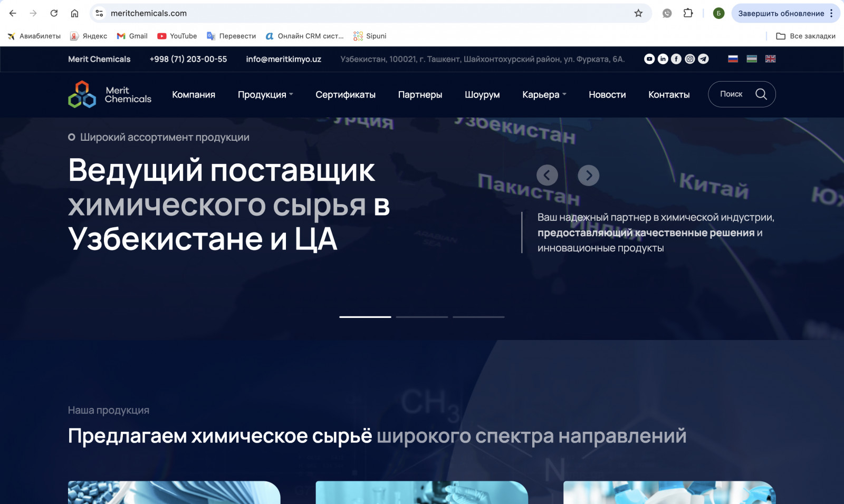Image resolution: width=844 pixels, height=504 pixels.
Task: Open the Chrome three-dot menu
Action: pyautogui.click(x=831, y=13)
